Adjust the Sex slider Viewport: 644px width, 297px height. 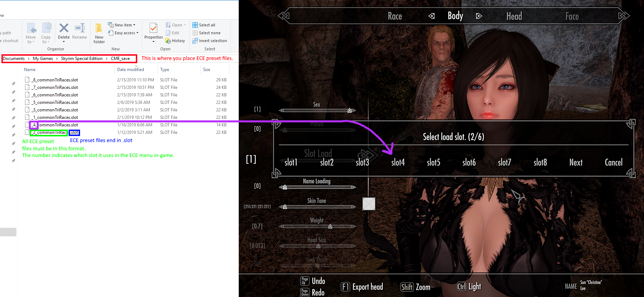317,110
